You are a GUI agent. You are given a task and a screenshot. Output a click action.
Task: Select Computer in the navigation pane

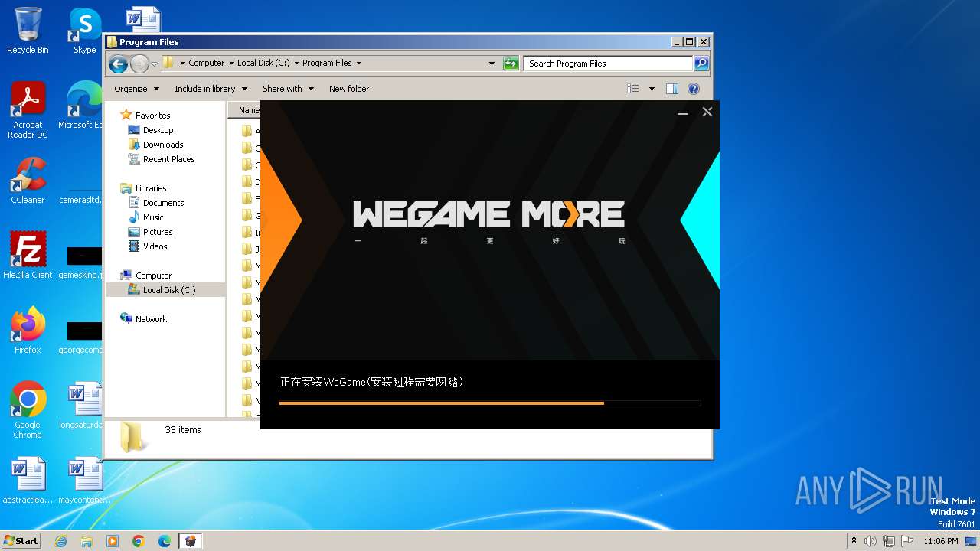153,275
